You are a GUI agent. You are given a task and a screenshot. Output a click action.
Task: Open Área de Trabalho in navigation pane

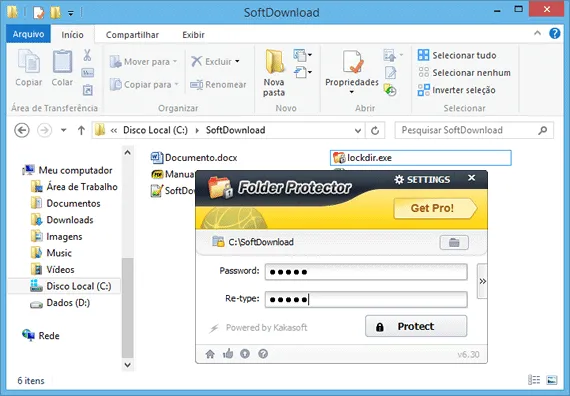(74, 187)
